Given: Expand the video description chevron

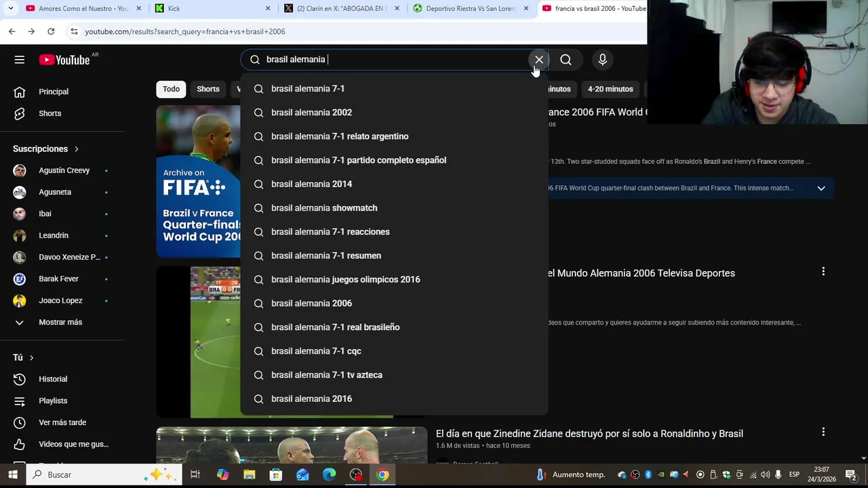Looking at the screenshot, I should [821, 188].
